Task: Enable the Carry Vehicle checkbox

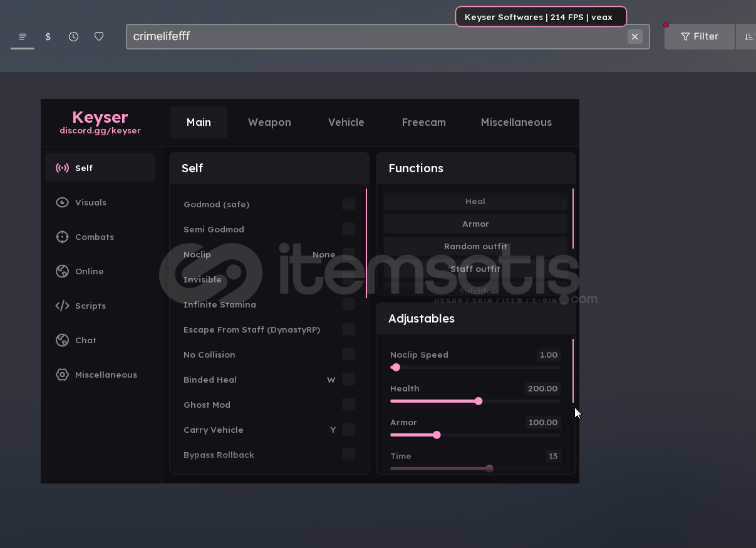Action: point(348,430)
